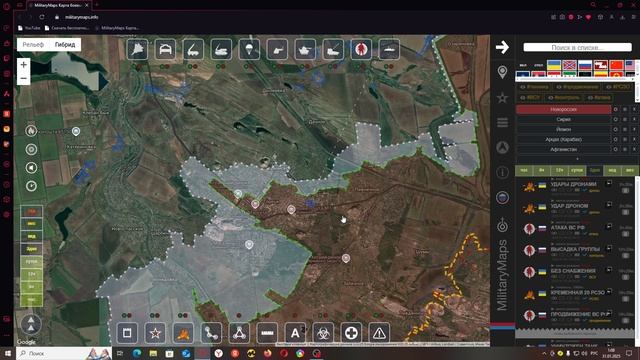
Task: Open the Windows Start menu
Action: point(7,353)
